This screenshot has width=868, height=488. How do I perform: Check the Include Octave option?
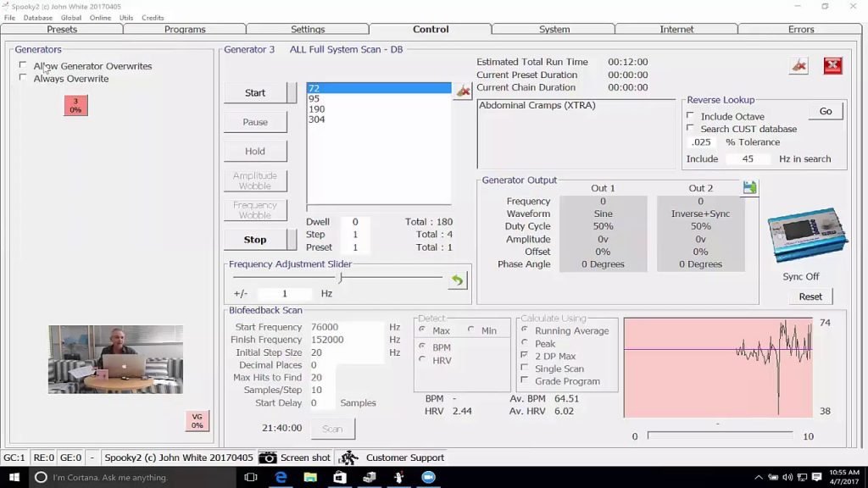tap(691, 116)
